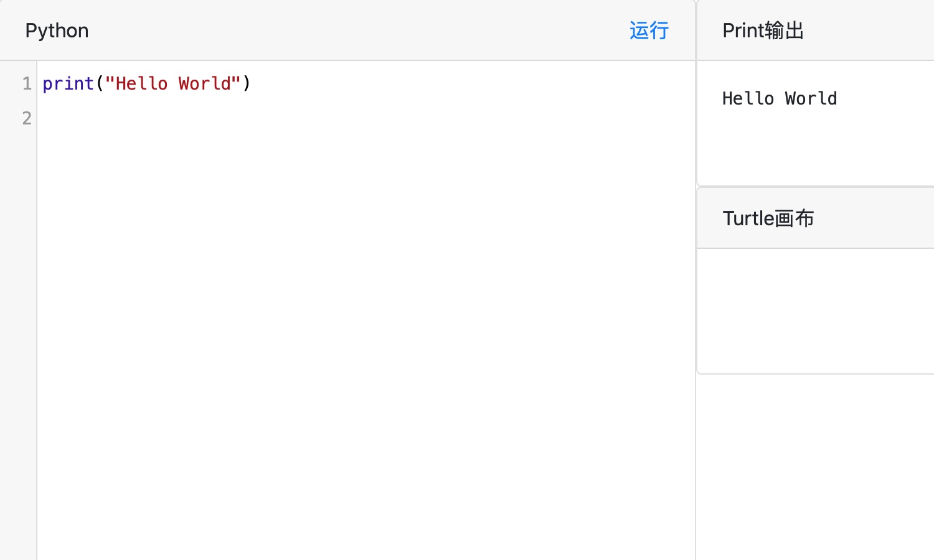This screenshot has width=934, height=560.
Task: Select line number 2 in the gutter
Action: click(27, 118)
